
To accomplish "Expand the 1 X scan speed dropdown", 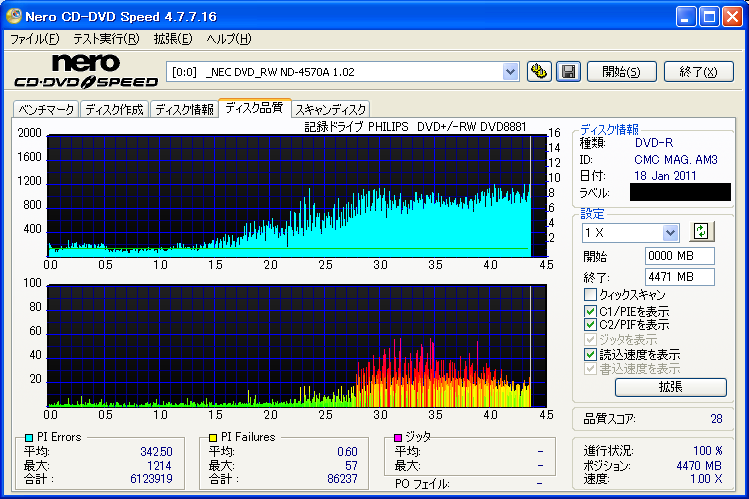I will pos(670,233).
